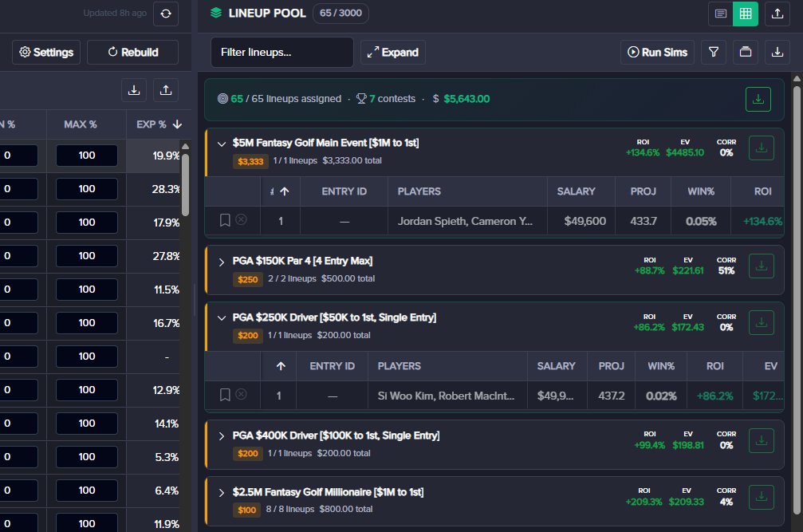Download lineups for PGA $250K Driver contest
This screenshot has width=803, height=532.
(761, 322)
